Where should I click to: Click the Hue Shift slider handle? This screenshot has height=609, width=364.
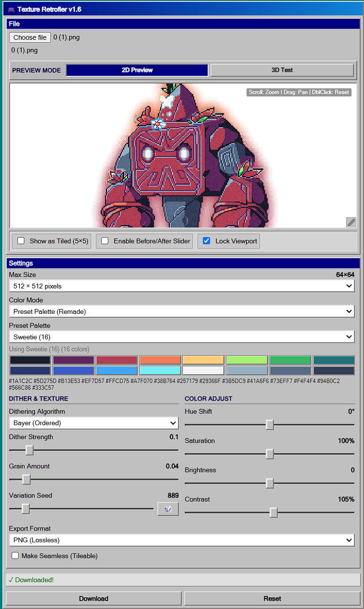(x=270, y=425)
